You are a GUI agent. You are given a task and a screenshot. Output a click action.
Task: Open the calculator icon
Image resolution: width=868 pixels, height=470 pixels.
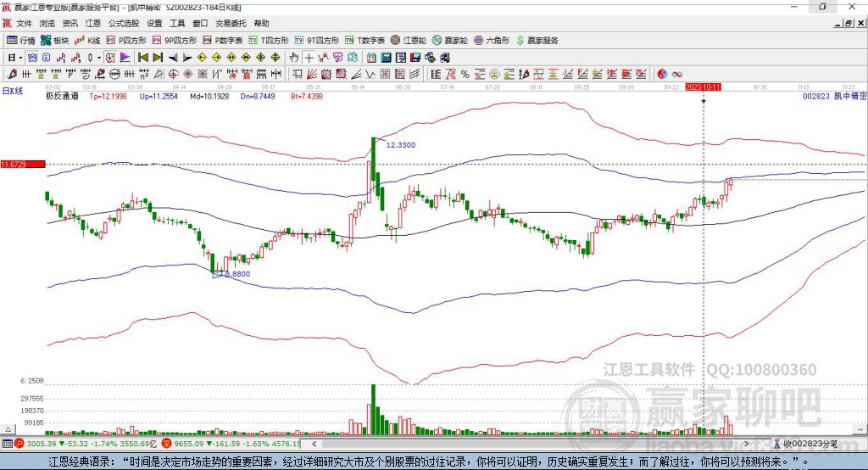click(387, 58)
